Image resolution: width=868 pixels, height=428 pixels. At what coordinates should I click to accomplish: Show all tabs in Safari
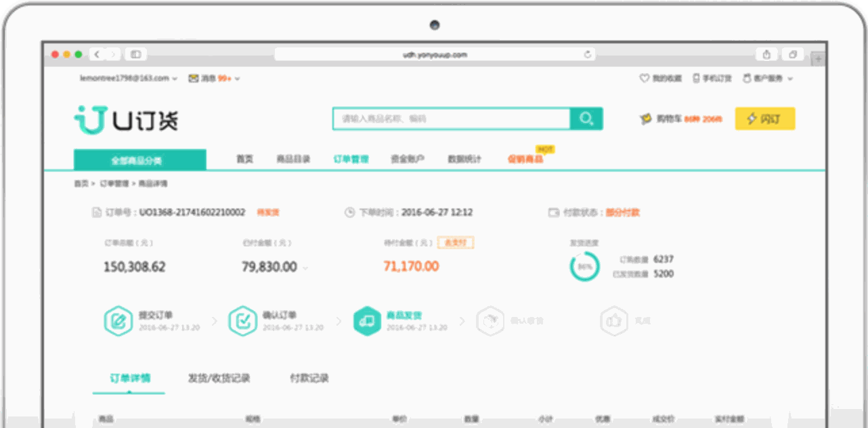[792, 54]
